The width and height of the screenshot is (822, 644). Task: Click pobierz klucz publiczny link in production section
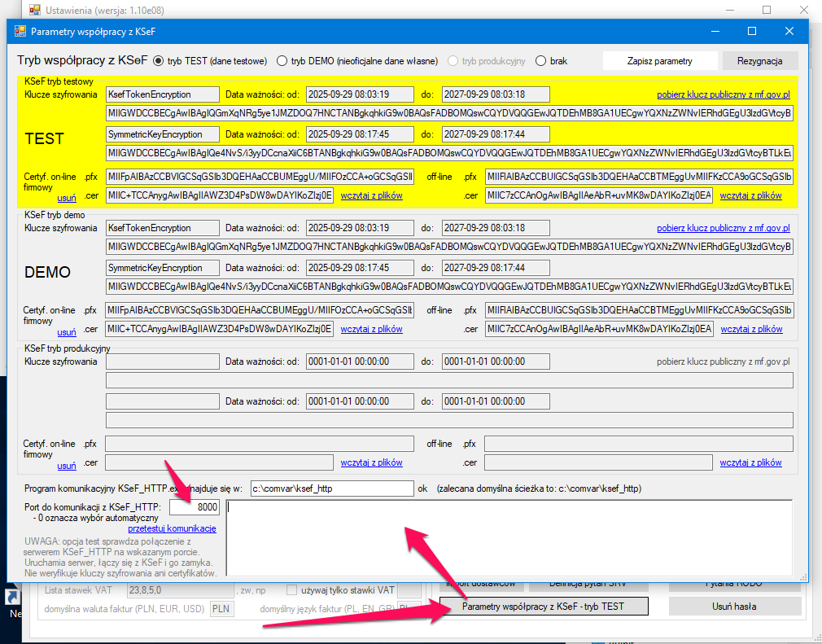point(723,361)
